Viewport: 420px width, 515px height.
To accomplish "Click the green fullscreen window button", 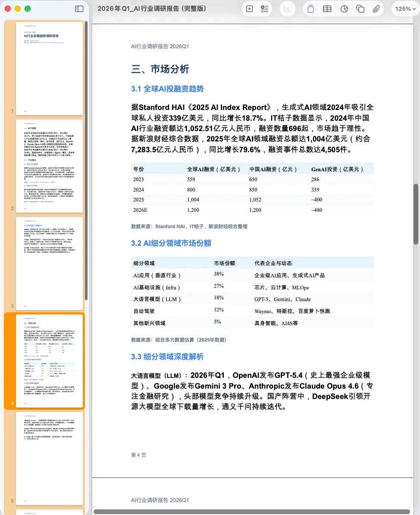I will (28, 9).
